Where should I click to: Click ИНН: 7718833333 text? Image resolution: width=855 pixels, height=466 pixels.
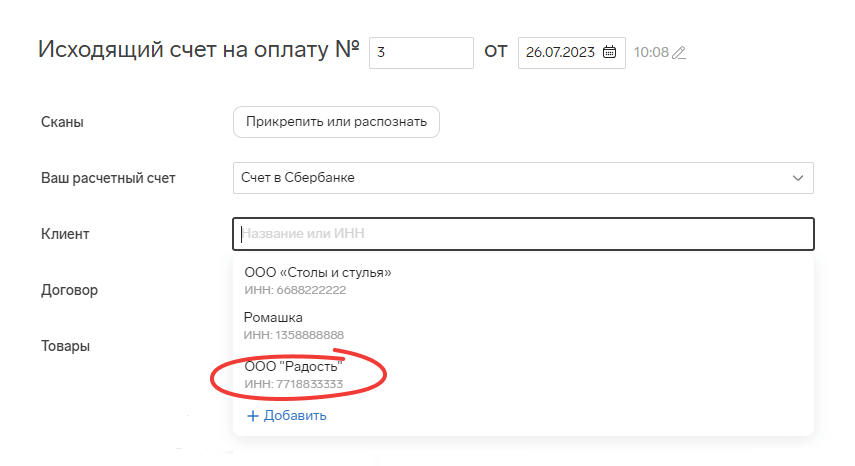tap(293, 384)
